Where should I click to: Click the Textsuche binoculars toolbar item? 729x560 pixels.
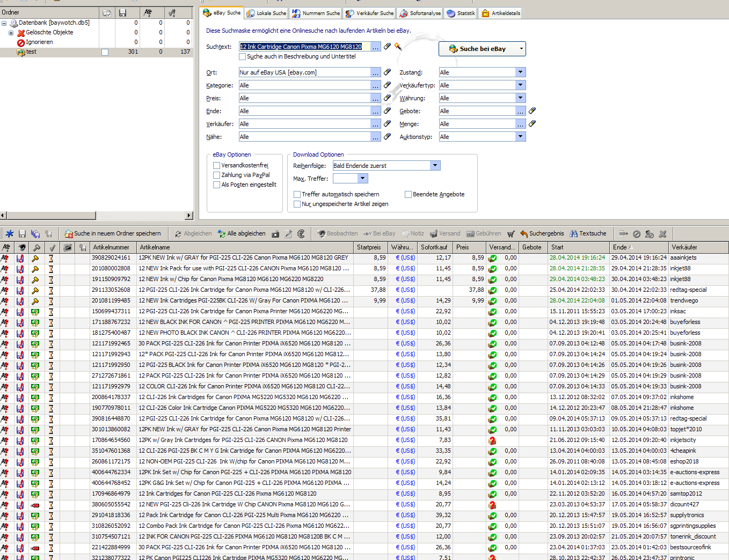(x=588, y=234)
